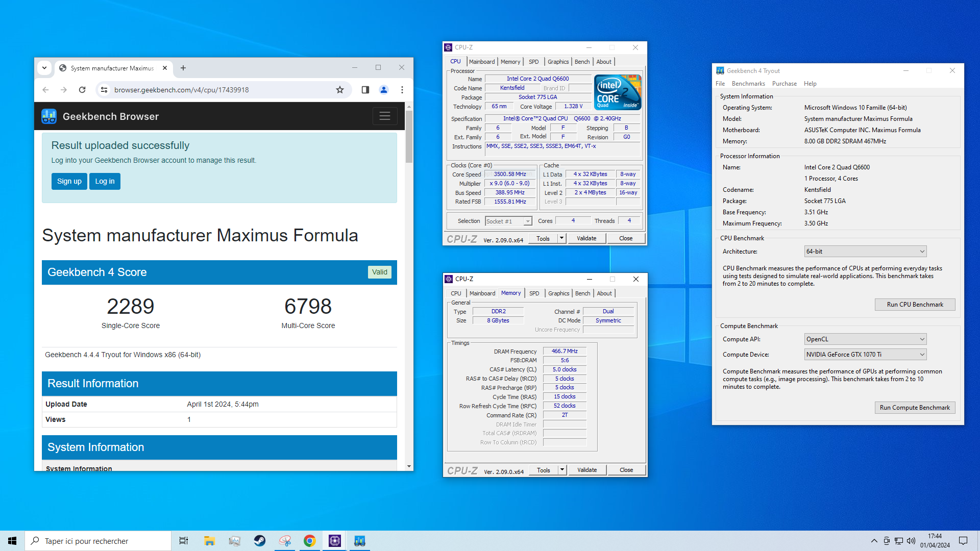Click the CPU-Z icon in top window title

pos(448,47)
